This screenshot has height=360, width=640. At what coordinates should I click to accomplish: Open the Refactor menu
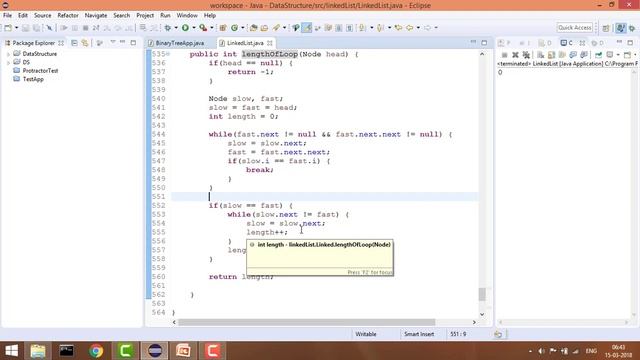[x=68, y=16]
